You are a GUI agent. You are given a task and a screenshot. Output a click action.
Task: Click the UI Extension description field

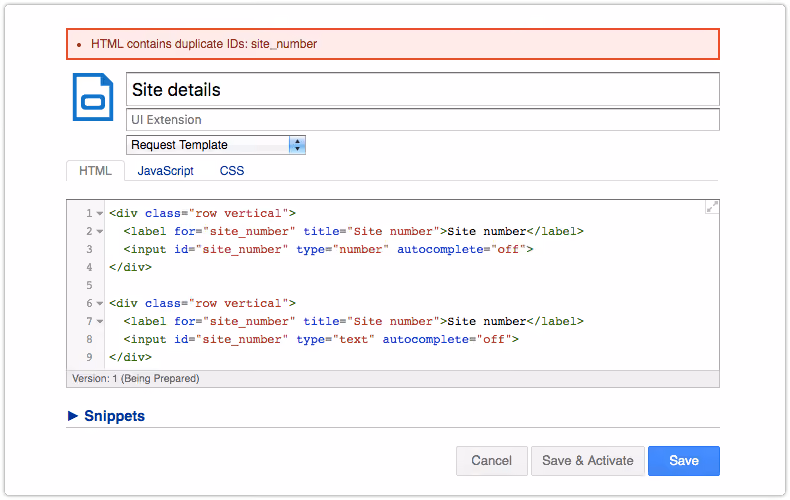pos(423,120)
